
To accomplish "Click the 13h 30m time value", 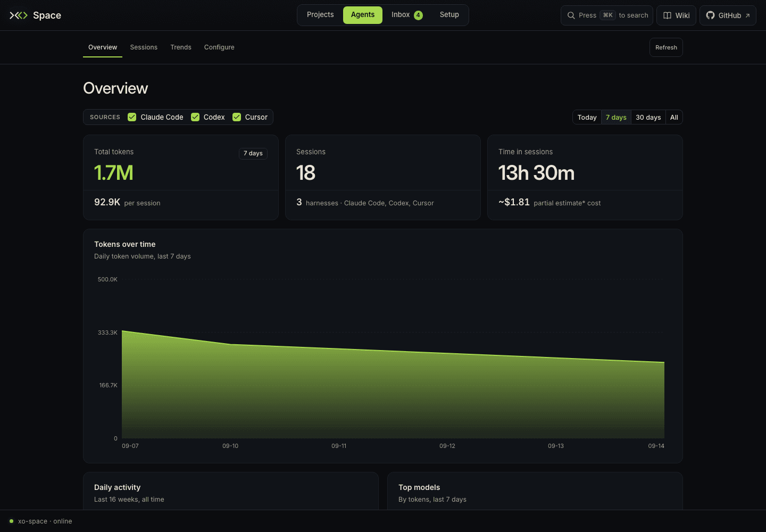I will (536, 173).
